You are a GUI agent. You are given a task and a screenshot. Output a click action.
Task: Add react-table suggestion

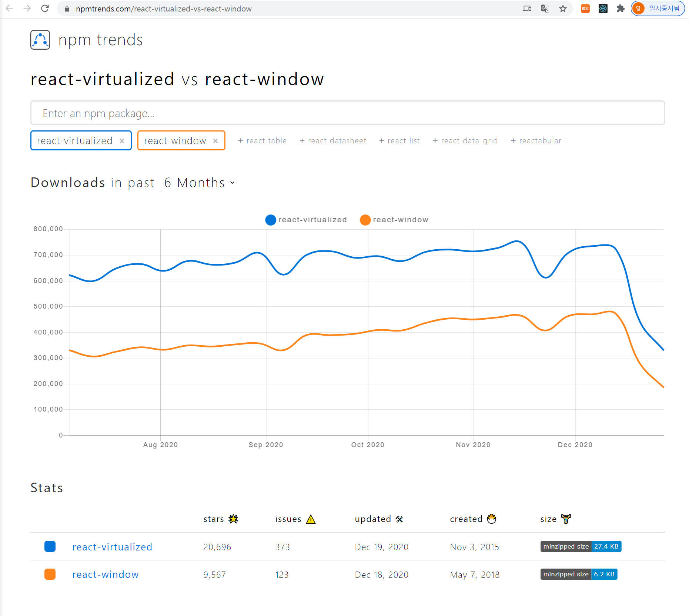click(262, 141)
